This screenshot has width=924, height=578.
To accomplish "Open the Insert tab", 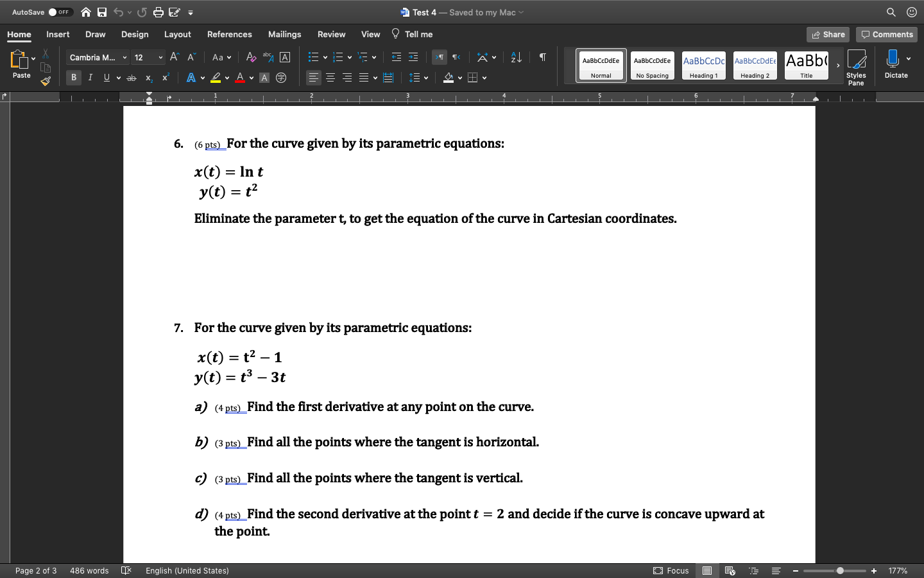I will 58,35.
